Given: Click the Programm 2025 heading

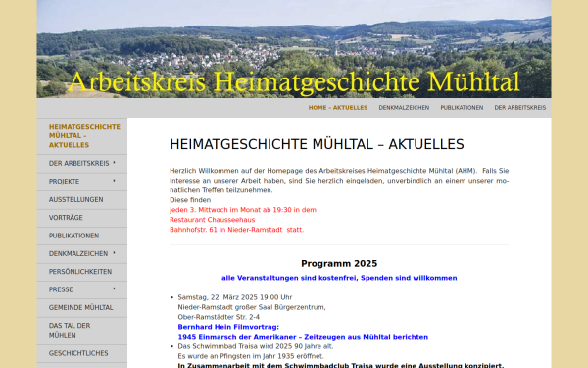Looking at the screenshot, I should [x=339, y=264].
